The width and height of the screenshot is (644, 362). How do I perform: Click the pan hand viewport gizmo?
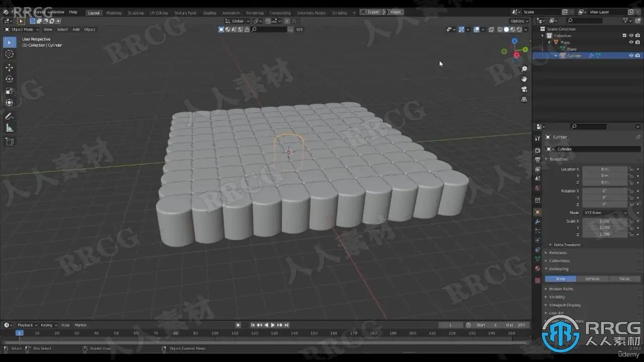[x=524, y=79]
